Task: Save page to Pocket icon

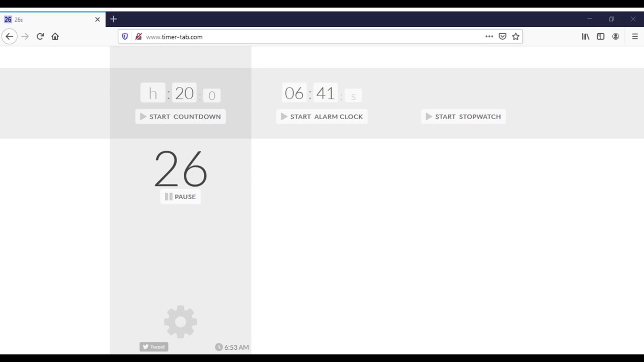Action: pos(502,36)
